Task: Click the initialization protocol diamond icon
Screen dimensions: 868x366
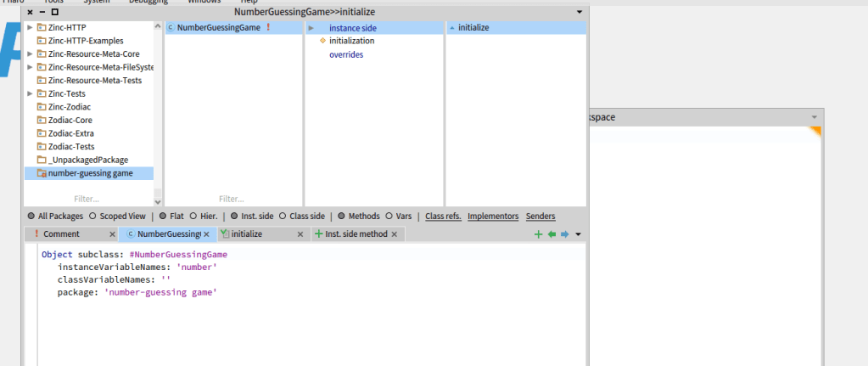Action: click(x=322, y=41)
